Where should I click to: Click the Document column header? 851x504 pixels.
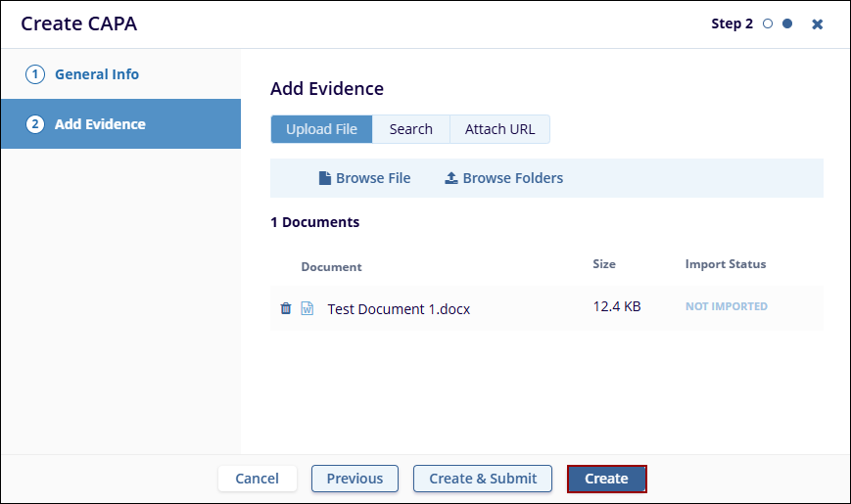[331, 267]
